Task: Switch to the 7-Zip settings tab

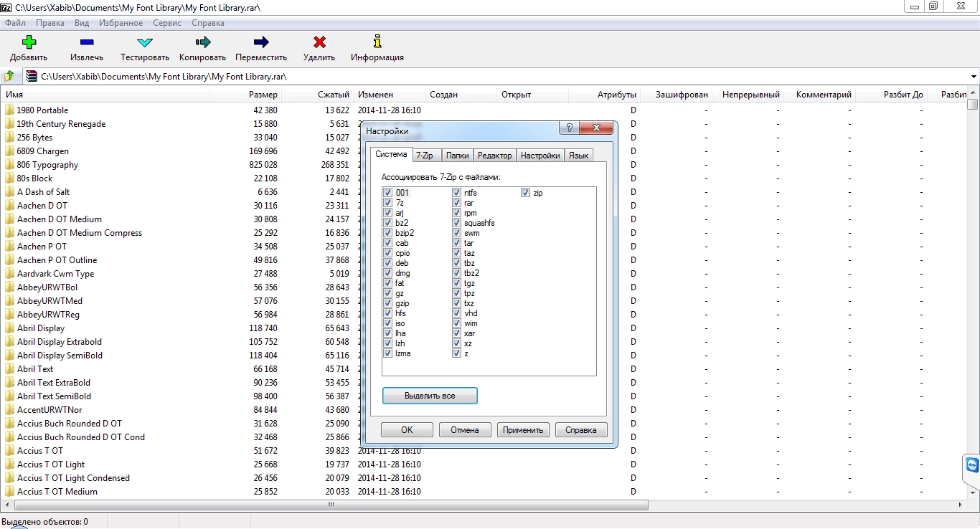Action: click(x=426, y=155)
